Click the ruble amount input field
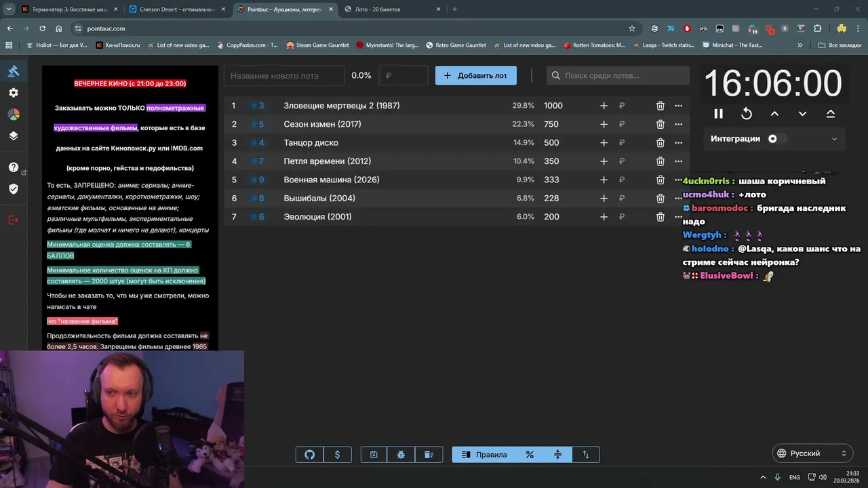This screenshot has height=488, width=868. [403, 75]
